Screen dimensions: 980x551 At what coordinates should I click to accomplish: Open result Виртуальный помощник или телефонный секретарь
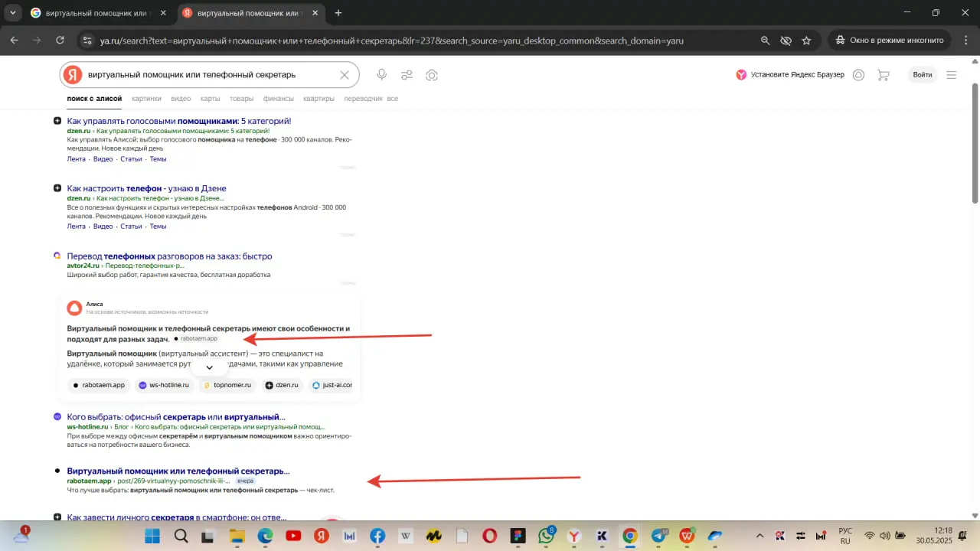178,471
